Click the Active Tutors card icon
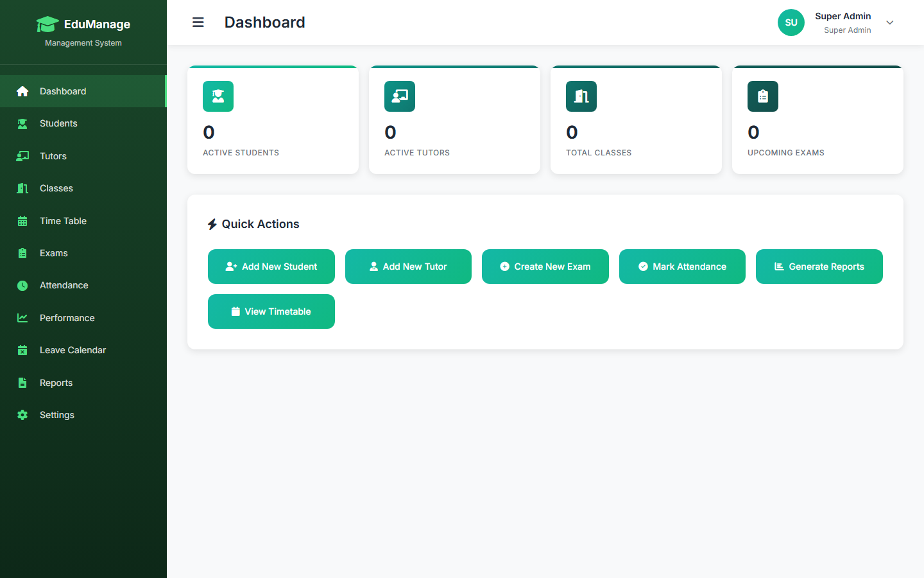924x578 pixels. click(400, 96)
